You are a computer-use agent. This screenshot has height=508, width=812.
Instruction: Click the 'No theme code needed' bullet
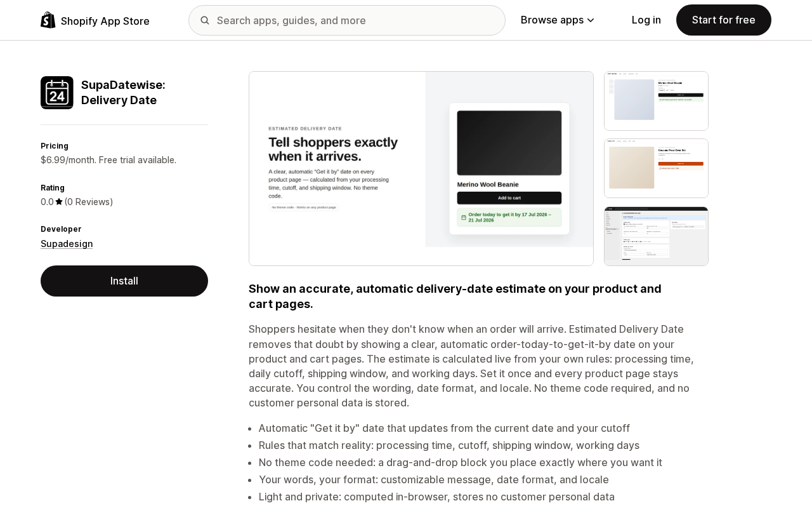click(461, 462)
